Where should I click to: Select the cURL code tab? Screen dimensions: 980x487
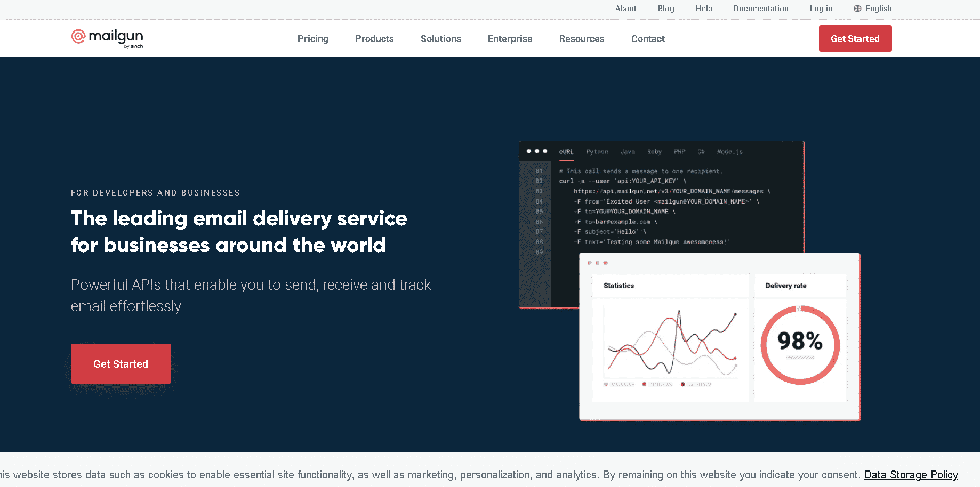click(566, 152)
